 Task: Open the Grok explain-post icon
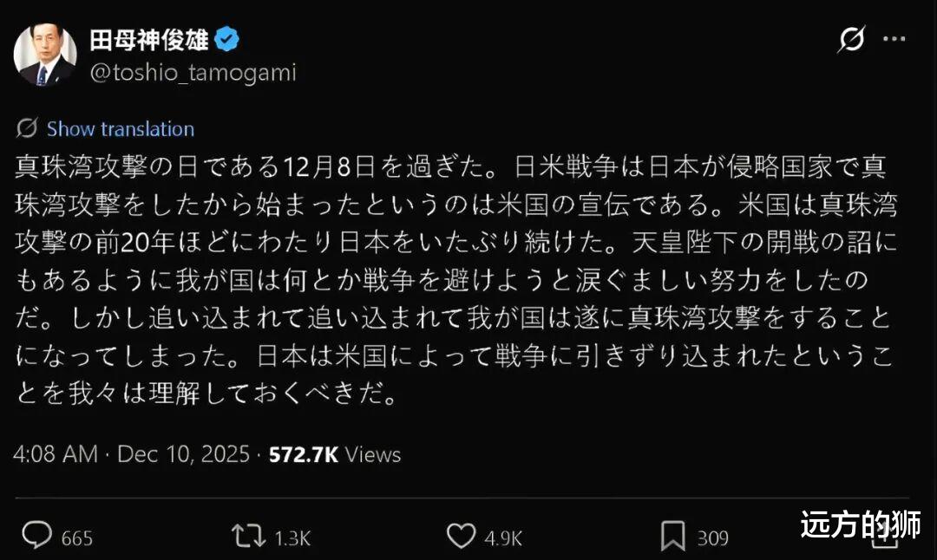pyautogui.click(x=851, y=40)
